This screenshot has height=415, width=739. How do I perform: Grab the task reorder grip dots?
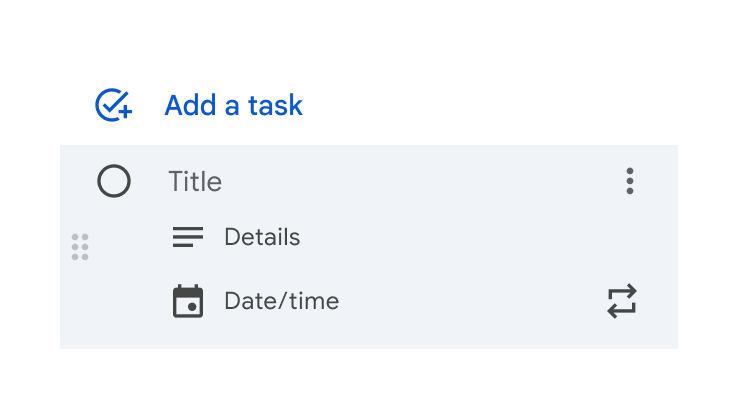pyautogui.click(x=80, y=247)
